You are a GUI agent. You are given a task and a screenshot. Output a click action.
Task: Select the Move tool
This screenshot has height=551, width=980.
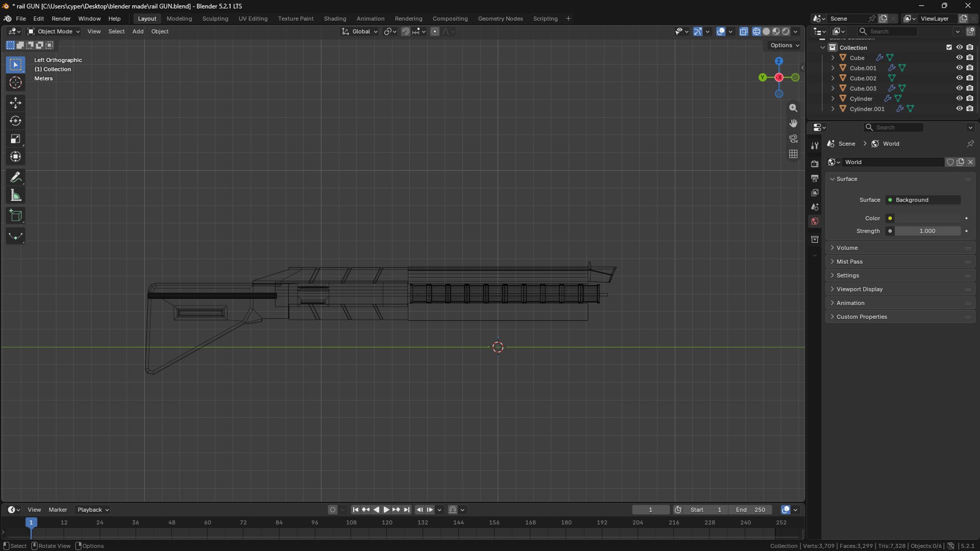point(15,103)
